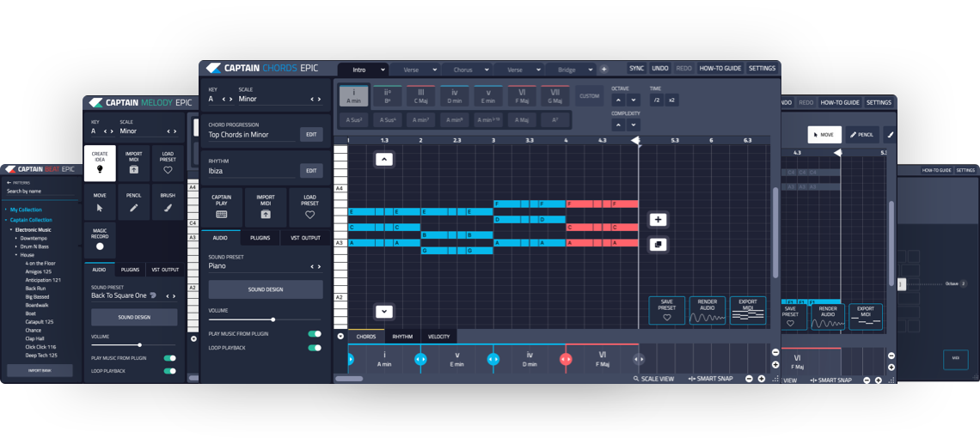This screenshot has width=980, height=444.
Task: Switch to the Rhythm tab below piano roll
Action: pos(402,337)
